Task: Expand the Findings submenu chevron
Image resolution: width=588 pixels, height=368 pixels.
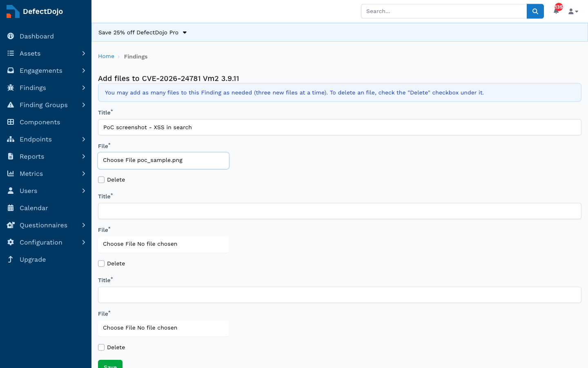Action: pyautogui.click(x=83, y=88)
